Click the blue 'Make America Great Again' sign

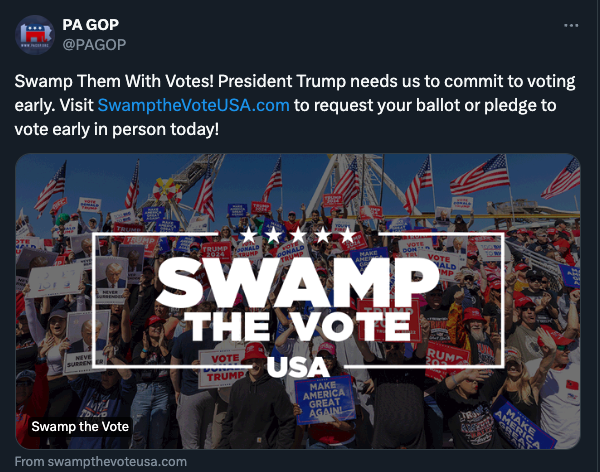(x=324, y=400)
